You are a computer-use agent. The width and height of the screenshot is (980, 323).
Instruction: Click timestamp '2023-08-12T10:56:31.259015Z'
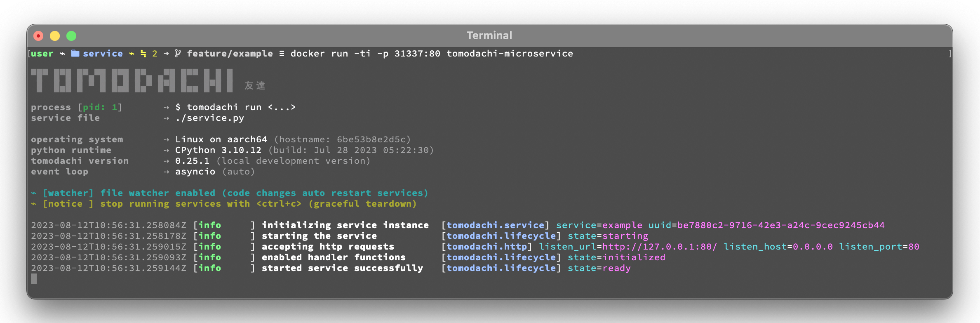(108, 247)
